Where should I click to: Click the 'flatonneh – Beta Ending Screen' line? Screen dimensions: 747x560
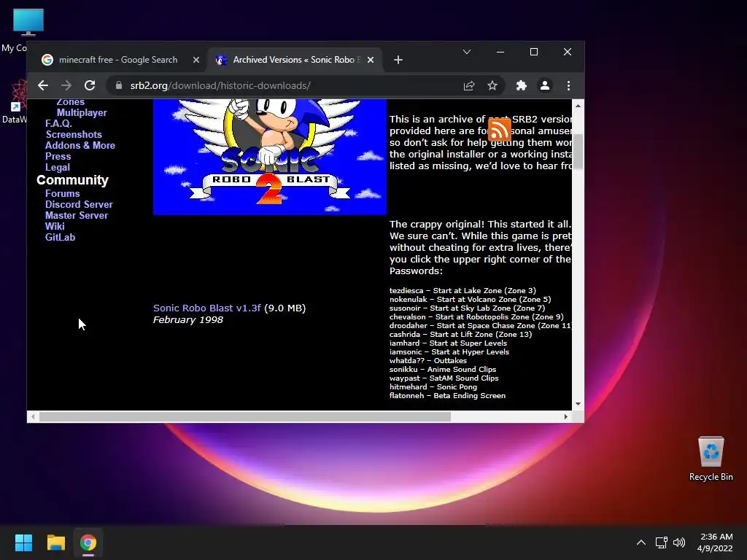click(447, 396)
